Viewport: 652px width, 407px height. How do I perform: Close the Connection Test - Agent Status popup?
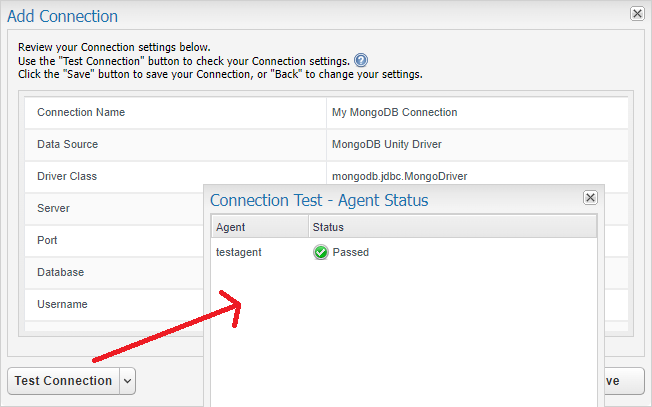(x=590, y=197)
